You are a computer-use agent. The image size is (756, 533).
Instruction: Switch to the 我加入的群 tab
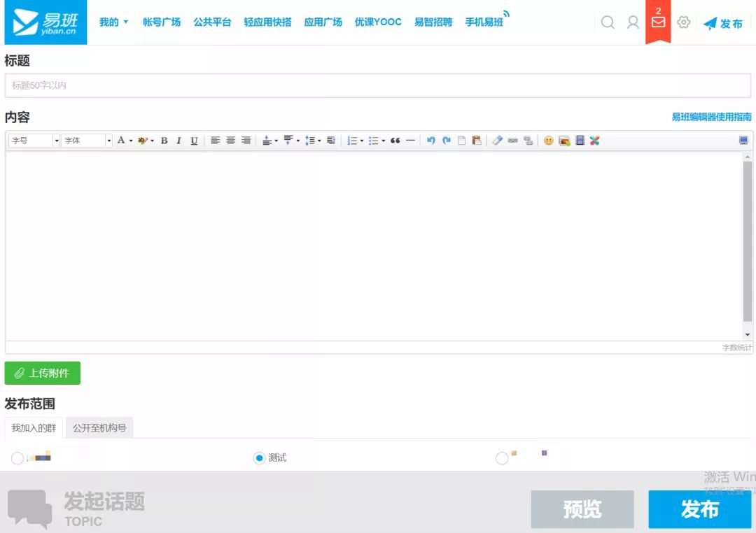tap(34, 428)
